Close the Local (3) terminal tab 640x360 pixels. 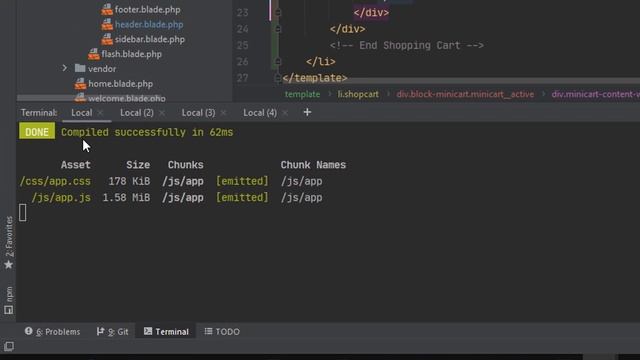(223, 113)
